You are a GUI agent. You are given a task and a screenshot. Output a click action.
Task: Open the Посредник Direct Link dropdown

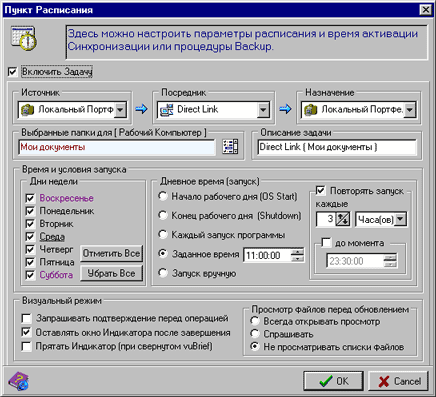click(x=263, y=110)
